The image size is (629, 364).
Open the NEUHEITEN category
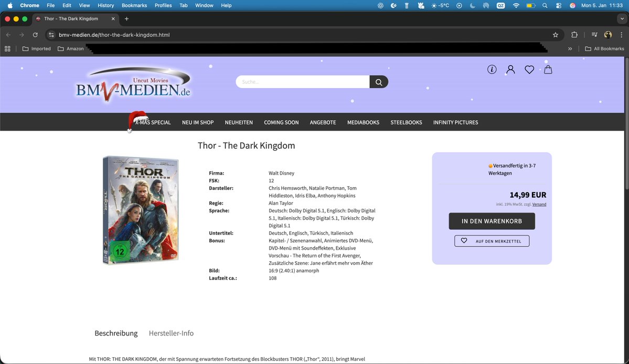tap(239, 122)
